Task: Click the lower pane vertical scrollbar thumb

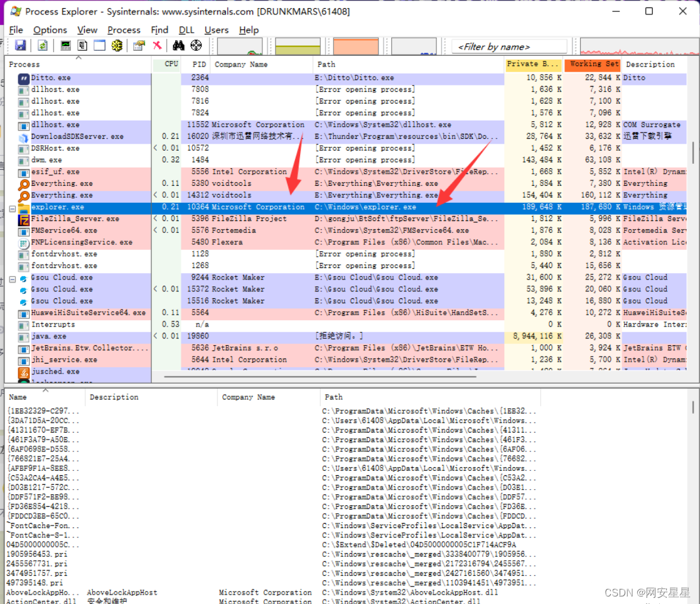Action: 693,407
